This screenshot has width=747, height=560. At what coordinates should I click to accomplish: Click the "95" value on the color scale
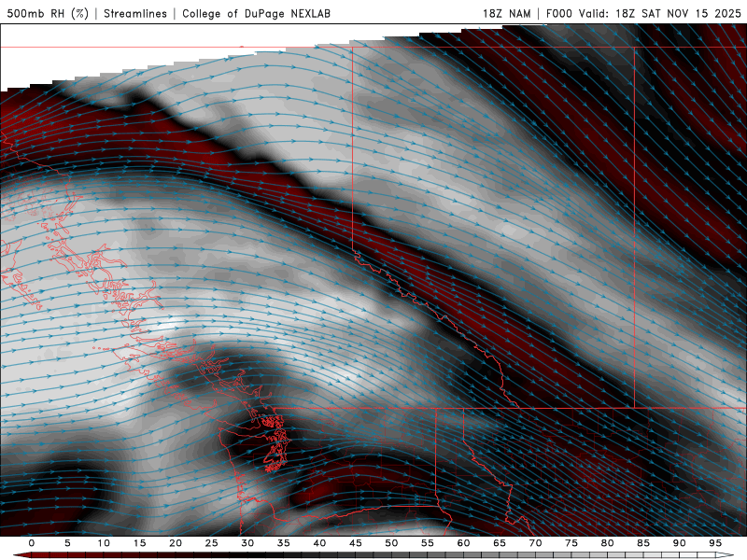(x=715, y=543)
